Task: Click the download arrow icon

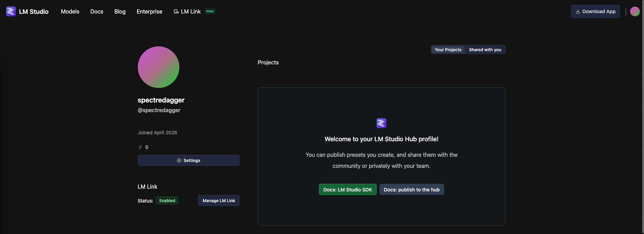Action: 578,11
